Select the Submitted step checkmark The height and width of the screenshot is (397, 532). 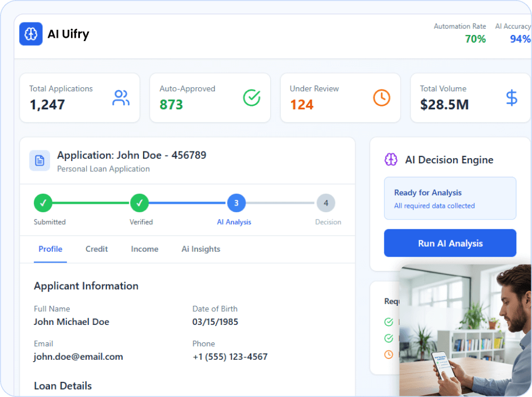tap(43, 203)
